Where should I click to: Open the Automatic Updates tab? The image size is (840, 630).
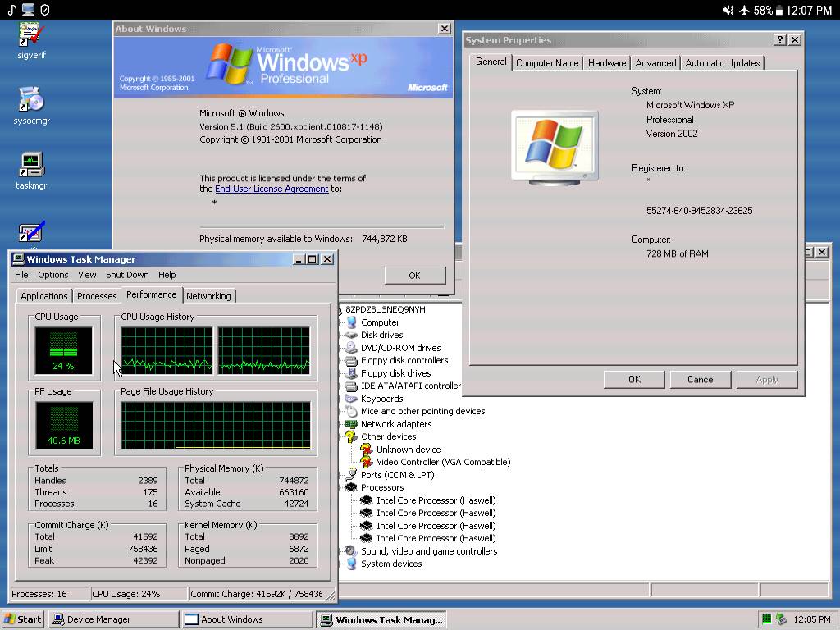click(x=723, y=63)
